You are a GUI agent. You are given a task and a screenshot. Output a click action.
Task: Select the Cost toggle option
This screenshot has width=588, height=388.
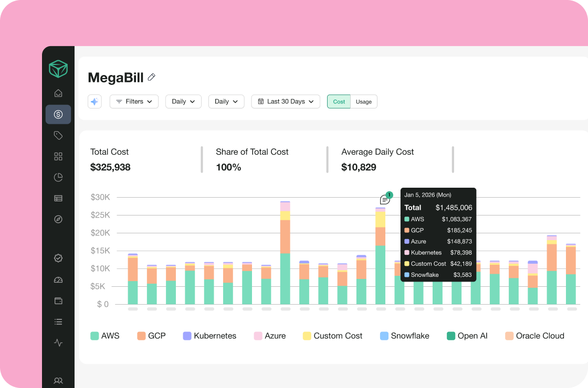pyautogui.click(x=339, y=102)
